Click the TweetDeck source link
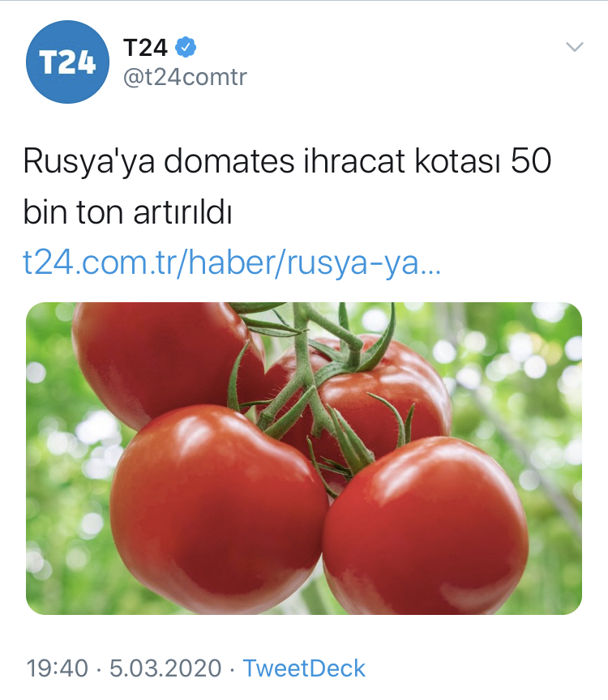Image resolution: width=608 pixels, height=700 pixels. coord(304,668)
